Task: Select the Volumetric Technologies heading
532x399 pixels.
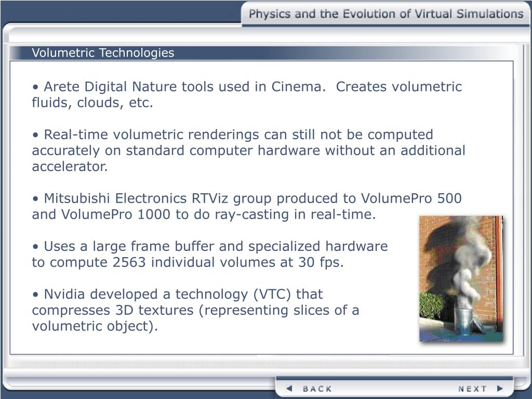Action: (x=103, y=53)
